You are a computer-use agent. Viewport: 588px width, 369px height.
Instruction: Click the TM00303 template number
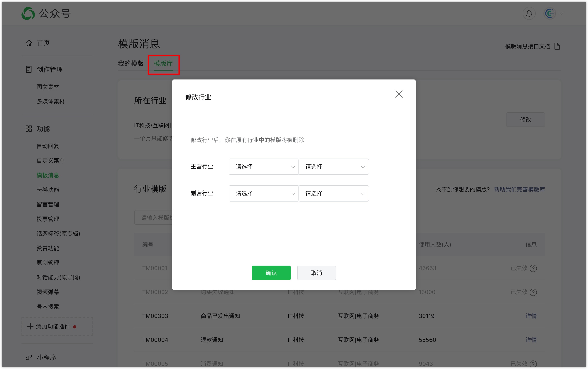click(x=155, y=316)
